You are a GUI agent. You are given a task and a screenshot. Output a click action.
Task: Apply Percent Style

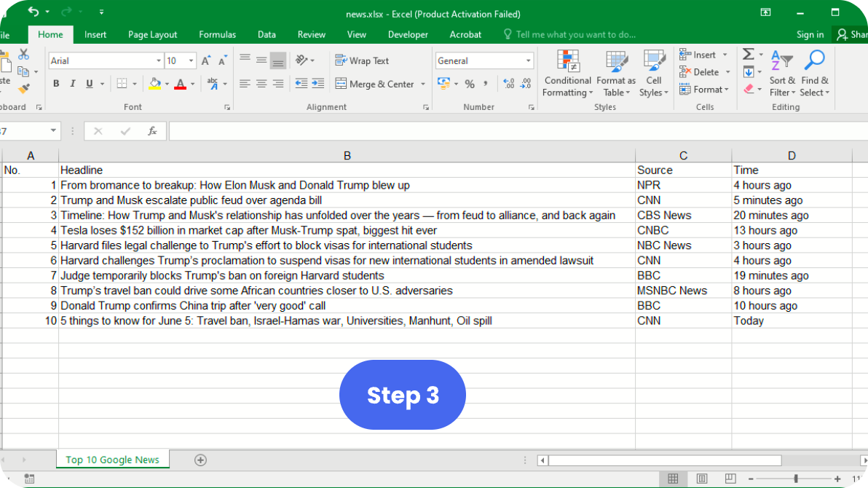(470, 84)
